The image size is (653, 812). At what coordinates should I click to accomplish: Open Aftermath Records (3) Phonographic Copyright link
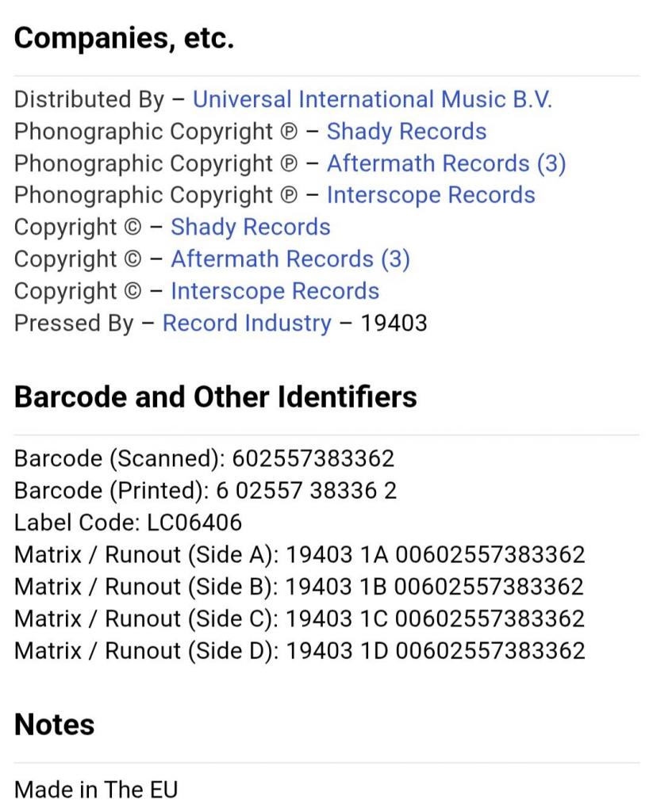point(446,163)
